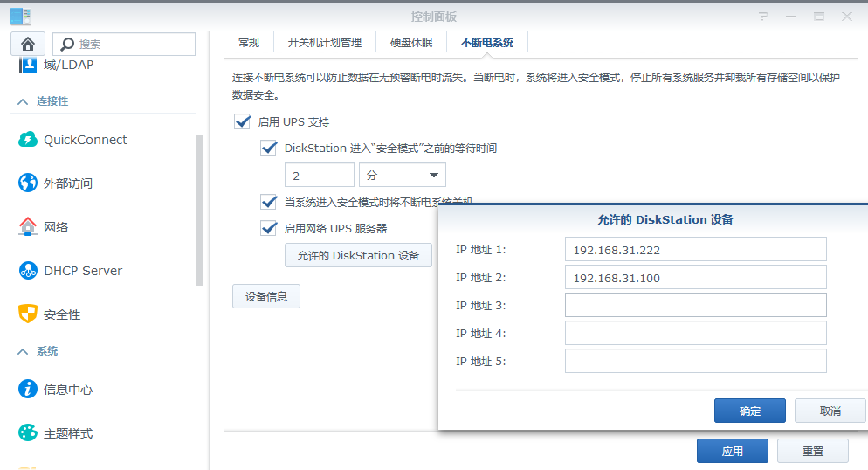Image resolution: width=868 pixels, height=470 pixels.
Task: Cancel dialog with 取消 button
Action: coord(830,411)
